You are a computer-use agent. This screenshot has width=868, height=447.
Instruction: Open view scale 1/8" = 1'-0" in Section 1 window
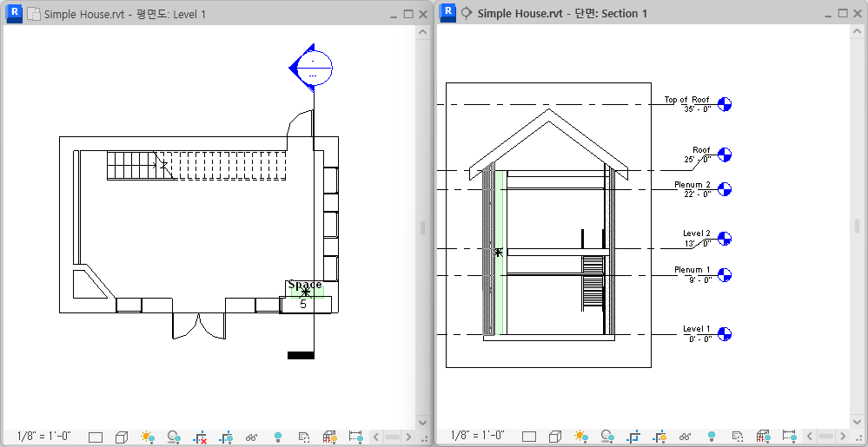point(478,437)
